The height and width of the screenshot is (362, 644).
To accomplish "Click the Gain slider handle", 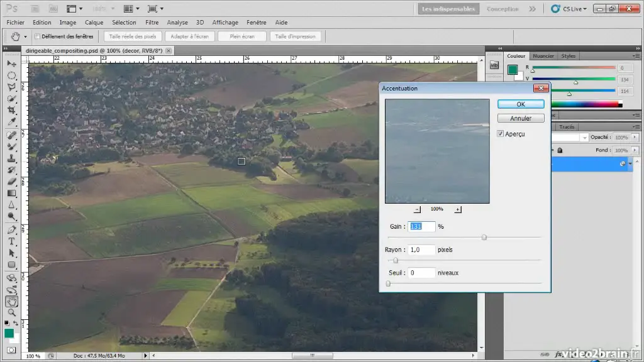I will click(484, 238).
